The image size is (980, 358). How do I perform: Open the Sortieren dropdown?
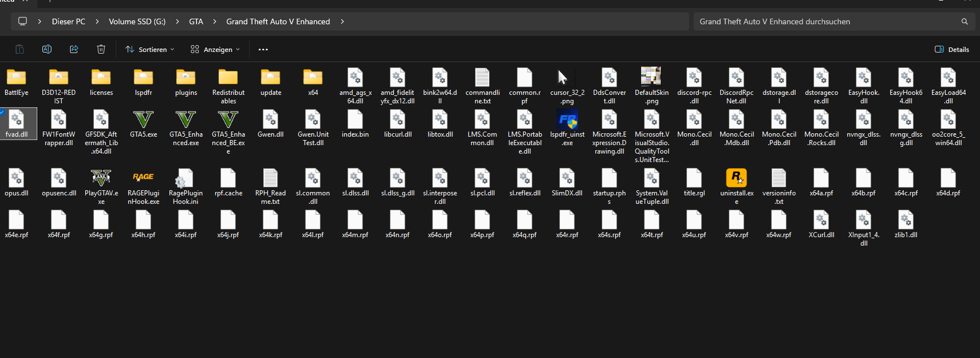coord(150,49)
